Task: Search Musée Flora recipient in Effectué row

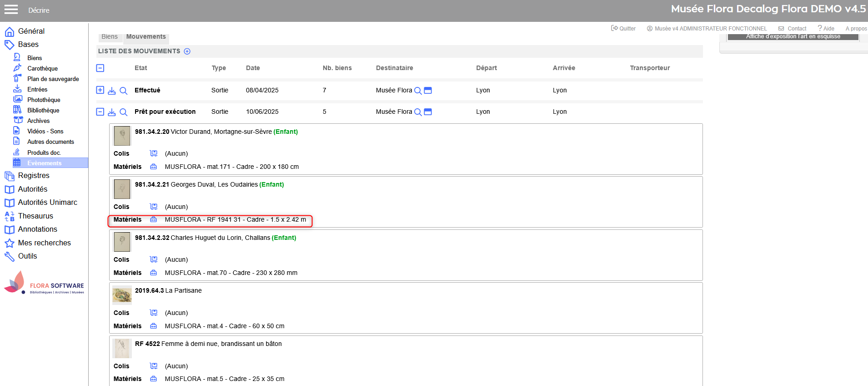Action: [418, 91]
